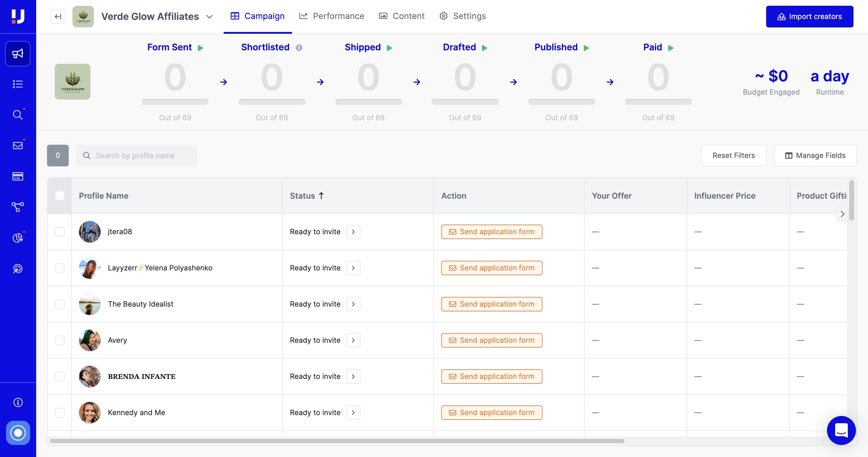Click Import creators
868x457 pixels.
pos(810,17)
